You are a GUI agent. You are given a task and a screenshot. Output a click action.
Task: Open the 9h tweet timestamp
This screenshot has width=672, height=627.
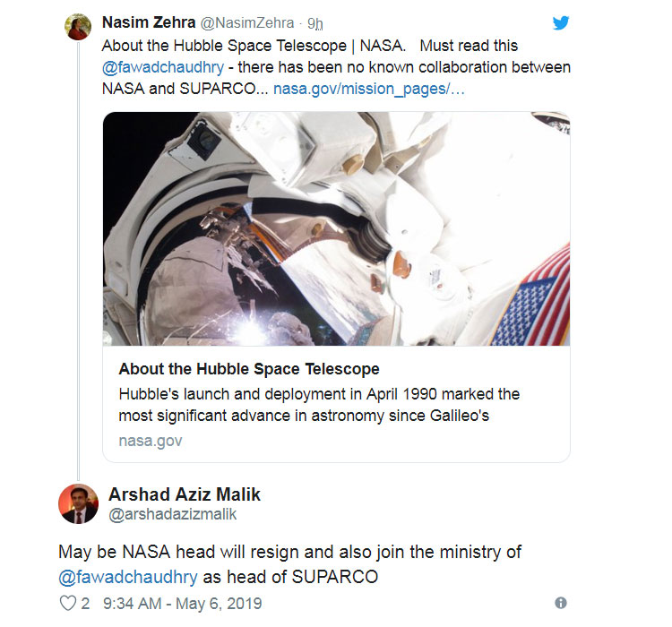coord(315,23)
